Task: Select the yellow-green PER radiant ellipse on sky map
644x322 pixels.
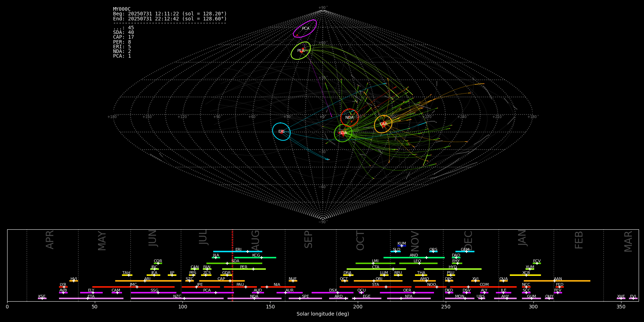Action: tap(301, 50)
